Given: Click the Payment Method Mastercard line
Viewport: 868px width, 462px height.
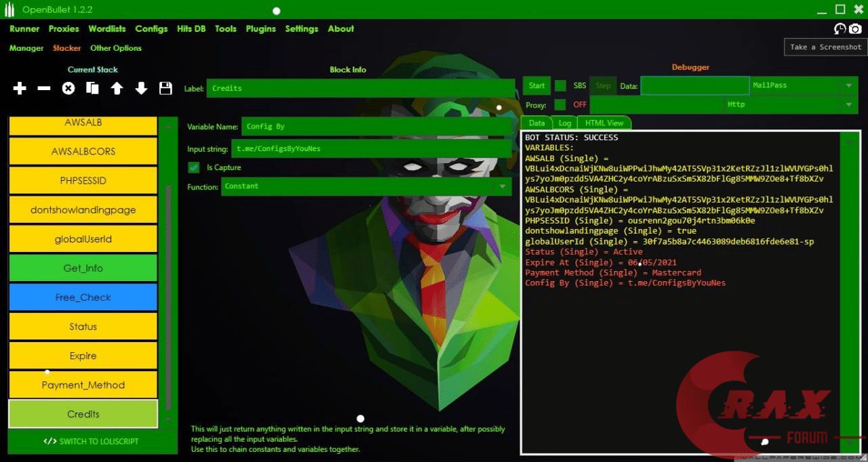Looking at the screenshot, I should 613,272.
